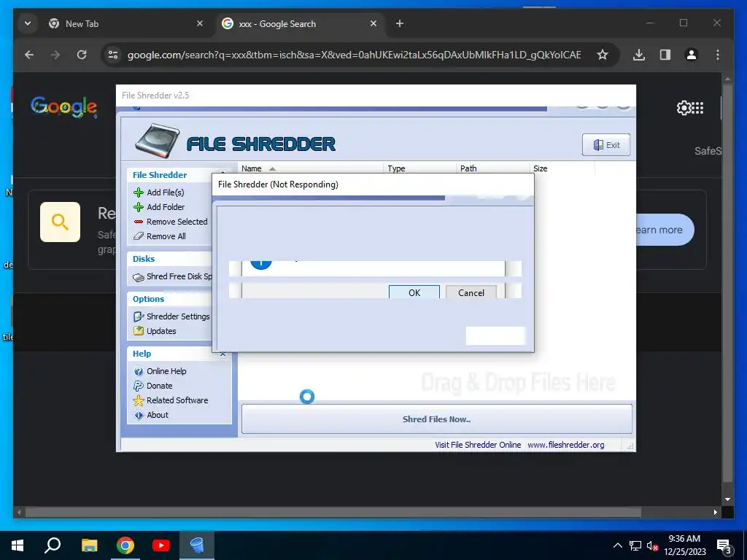Select the xxx - Google Search tab
This screenshot has height=560, width=747.
(299, 24)
